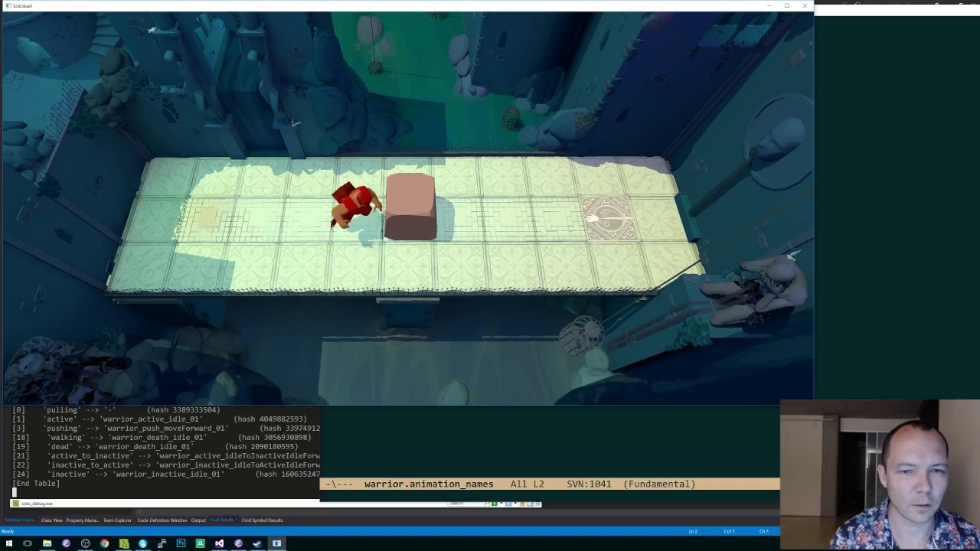The width and height of the screenshot is (980, 551).
Task: Click the webcam video overlay
Action: point(880,474)
